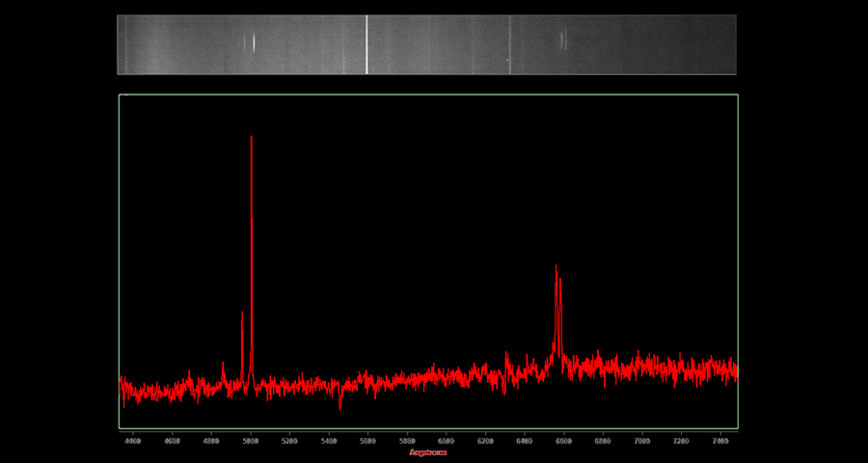Click the 4400 wavelength axis label
The width and height of the screenshot is (868, 463).
coord(133,441)
